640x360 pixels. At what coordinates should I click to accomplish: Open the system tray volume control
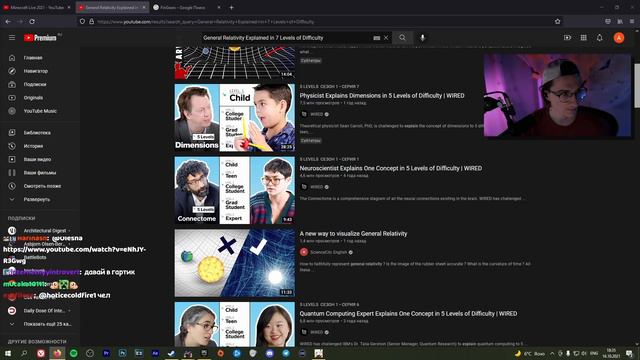584,353
